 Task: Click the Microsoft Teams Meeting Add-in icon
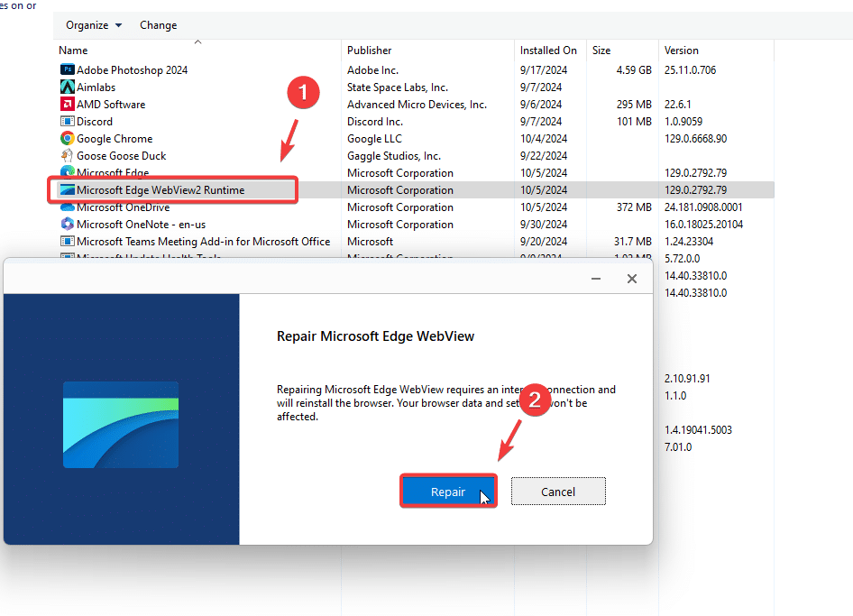point(68,242)
